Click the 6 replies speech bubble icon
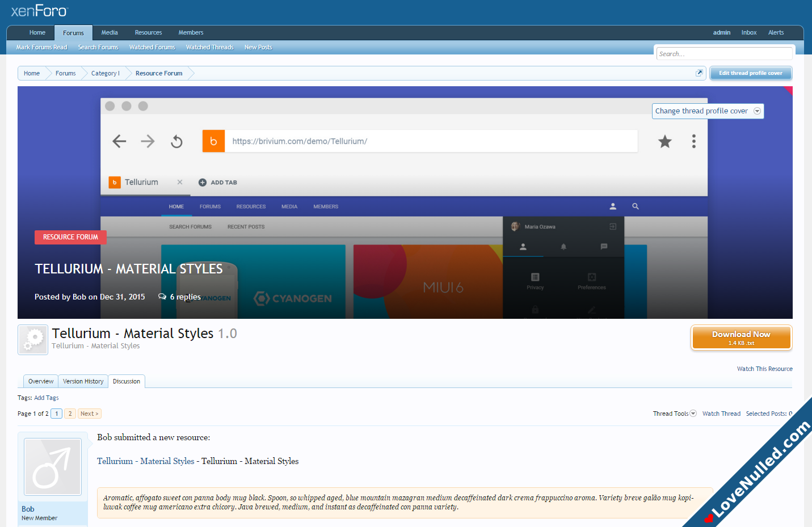 click(162, 297)
